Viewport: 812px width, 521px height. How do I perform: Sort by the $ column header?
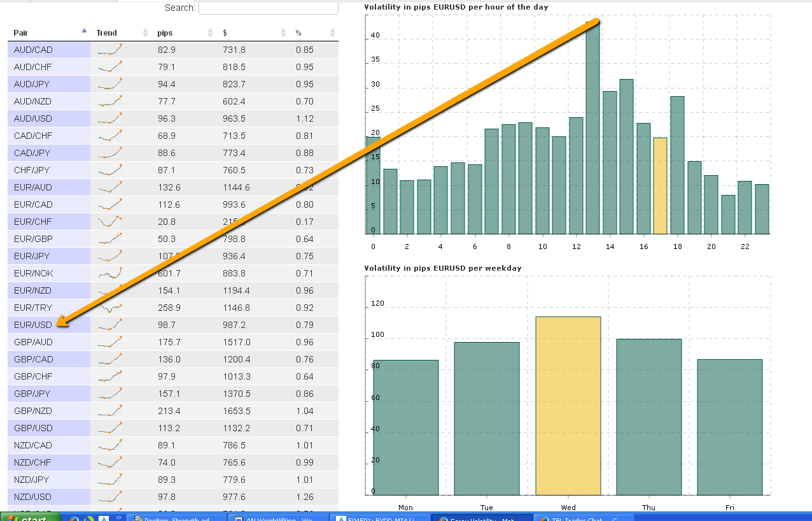click(x=253, y=32)
